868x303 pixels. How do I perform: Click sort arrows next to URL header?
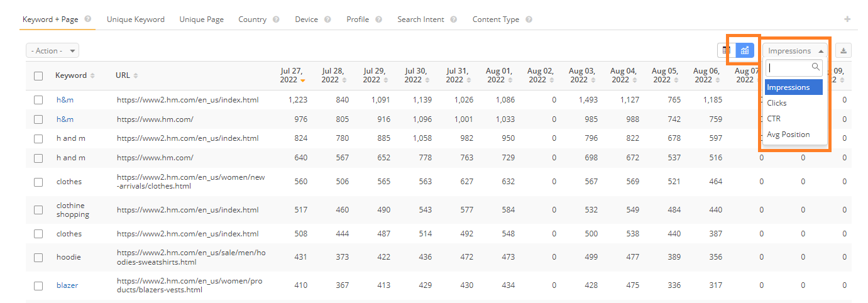[x=136, y=75]
